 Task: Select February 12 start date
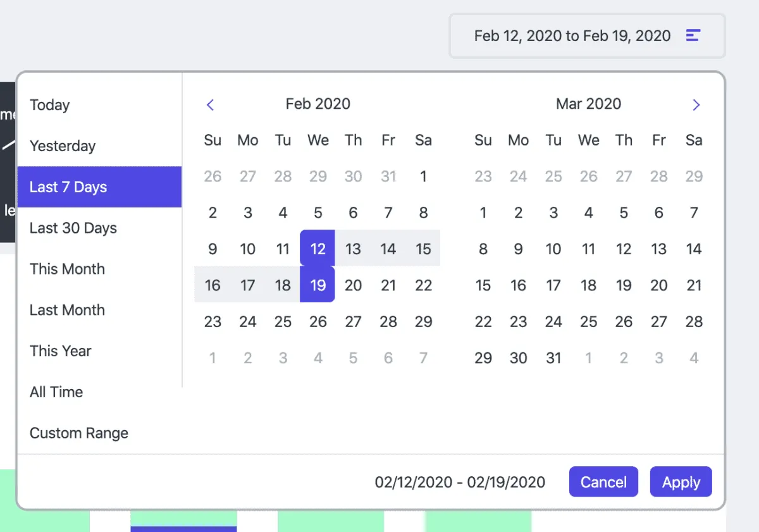[318, 249]
